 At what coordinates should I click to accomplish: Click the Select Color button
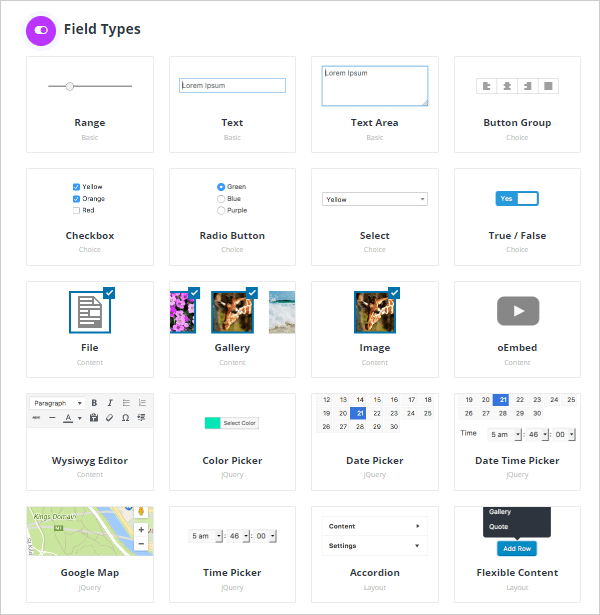pos(239,423)
